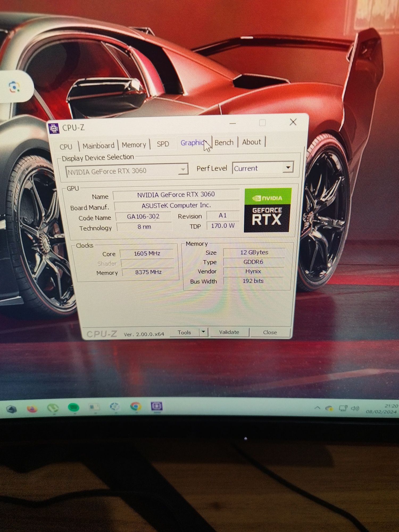Click the Tools button

pos(185,332)
